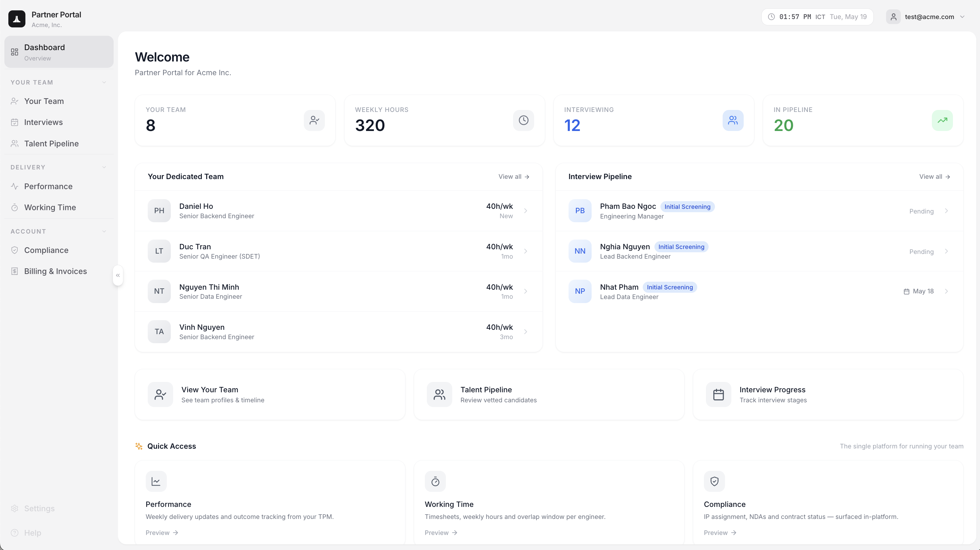Viewport: 980px width, 550px height.
Task: Click the Working Time stopwatch icon in Quick Access
Action: tap(435, 482)
